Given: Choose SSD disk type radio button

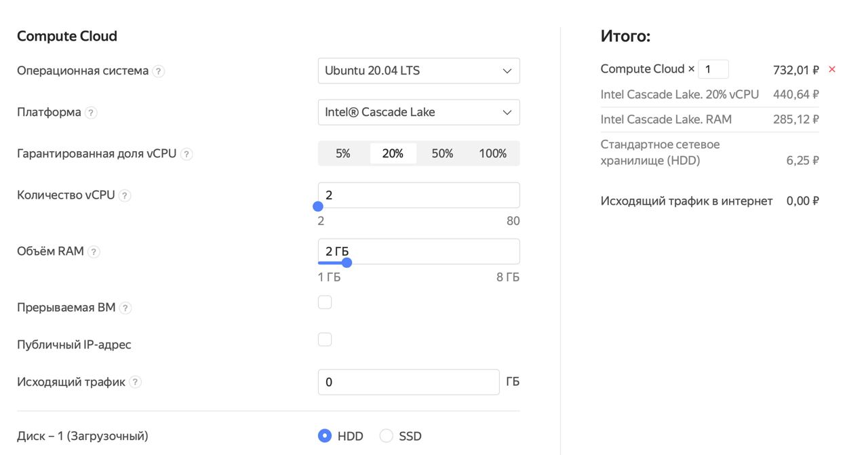Looking at the screenshot, I should (386, 435).
